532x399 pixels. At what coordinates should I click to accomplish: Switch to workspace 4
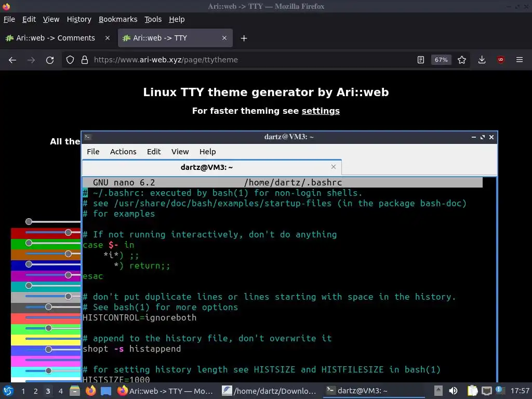pyautogui.click(x=60, y=391)
